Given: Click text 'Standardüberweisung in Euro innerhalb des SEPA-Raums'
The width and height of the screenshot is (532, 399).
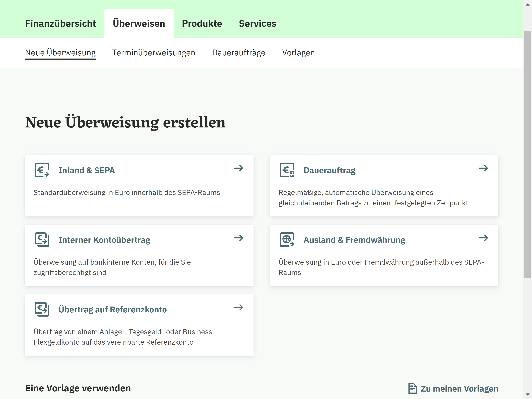Looking at the screenshot, I should coord(127,193).
